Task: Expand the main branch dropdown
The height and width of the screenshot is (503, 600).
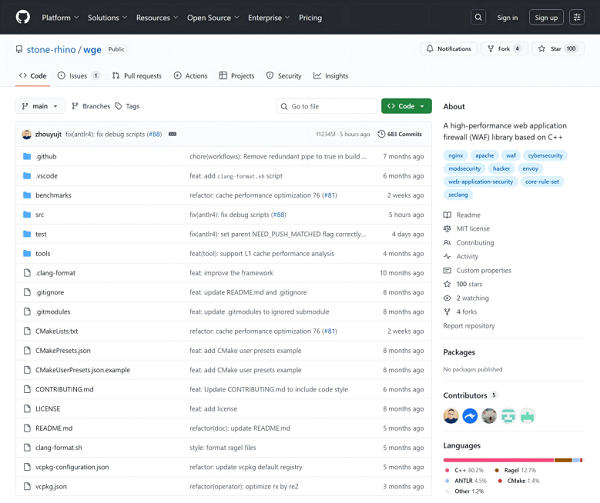Action: click(x=41, y=106)
